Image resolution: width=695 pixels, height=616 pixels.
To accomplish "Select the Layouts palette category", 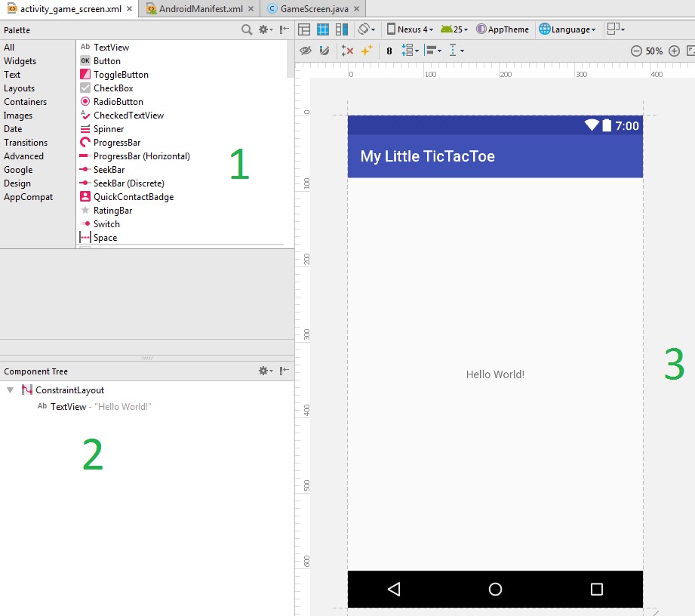I will 19,88.
